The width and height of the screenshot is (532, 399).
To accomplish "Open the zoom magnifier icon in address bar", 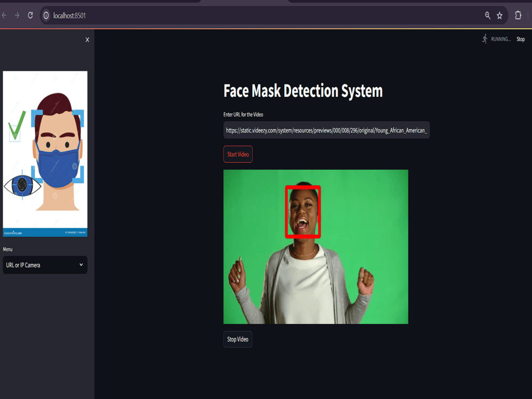I will [x=487, y=15].
